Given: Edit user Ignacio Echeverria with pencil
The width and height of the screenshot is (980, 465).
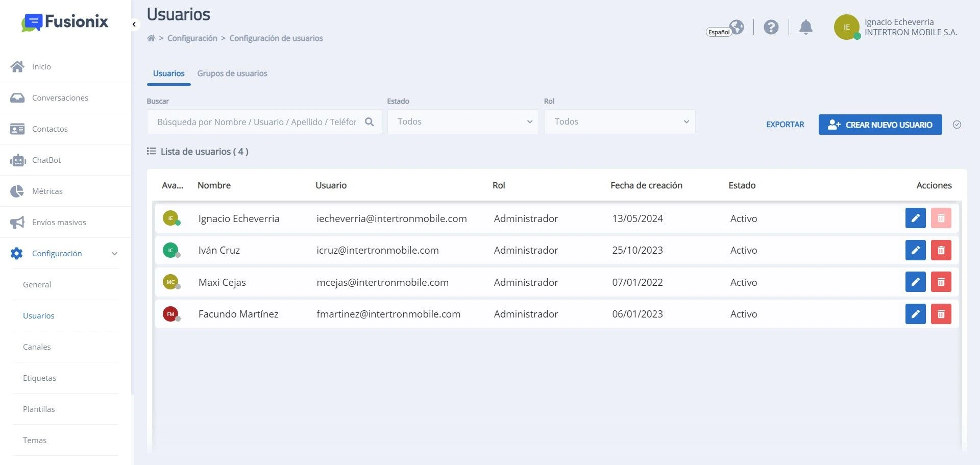Looking at the screenshot, I should (915, 218).
